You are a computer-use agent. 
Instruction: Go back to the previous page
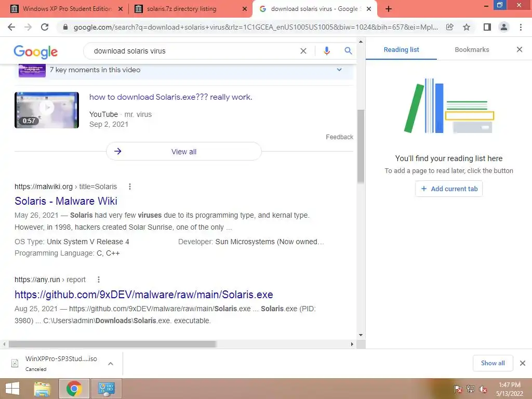11,27
